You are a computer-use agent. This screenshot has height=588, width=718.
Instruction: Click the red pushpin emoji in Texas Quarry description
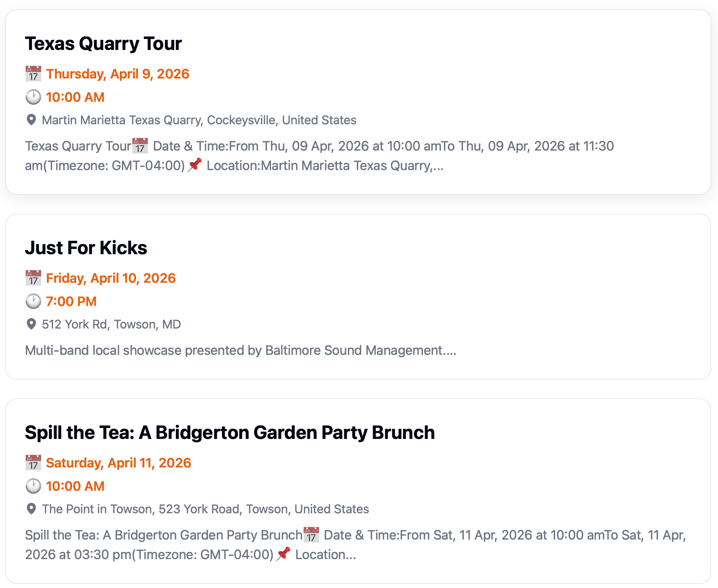point(195,165)
